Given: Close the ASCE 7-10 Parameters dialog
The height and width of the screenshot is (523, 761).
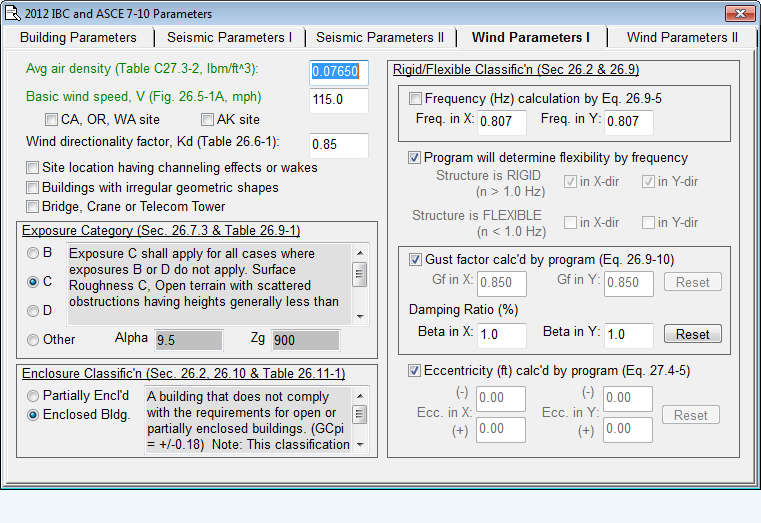Looking at the screenshot, I should pos(741,13).
